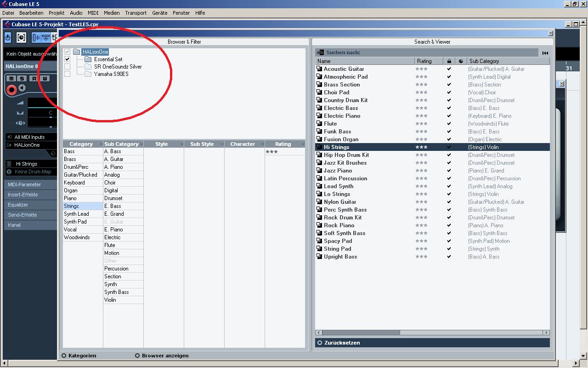Enable the Write automation 'W' button
The height and width of the screenshot is (368, 588).
[x=45, y=79]
